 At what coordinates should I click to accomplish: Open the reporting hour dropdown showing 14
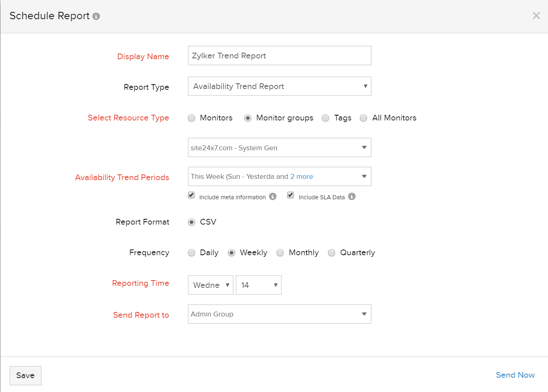tap(258, 285)
